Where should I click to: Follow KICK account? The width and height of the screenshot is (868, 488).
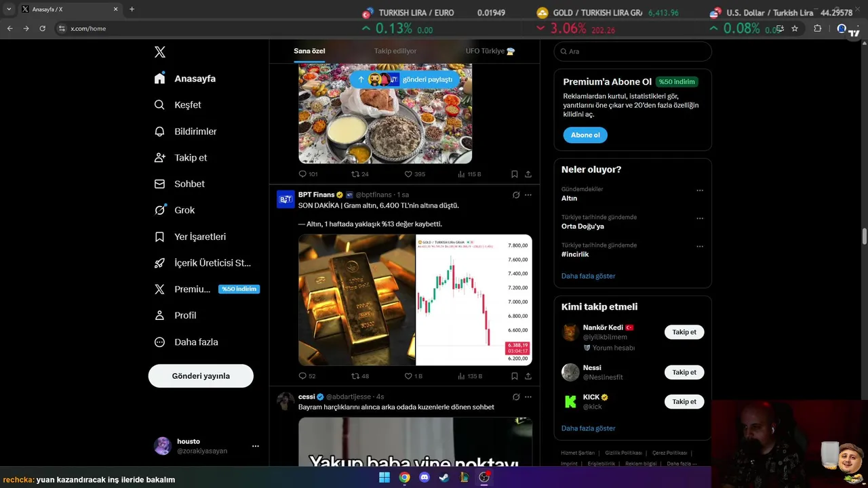click(x=684, y=401)
